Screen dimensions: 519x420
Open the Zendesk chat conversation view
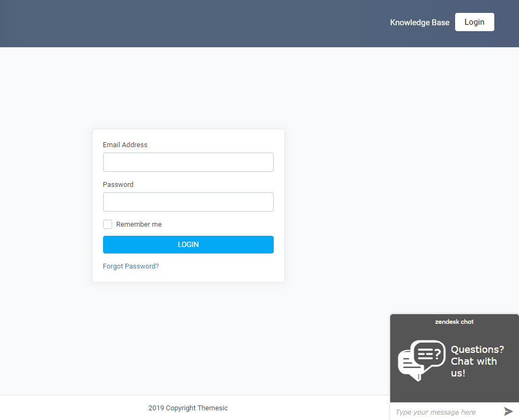(454, 321)
